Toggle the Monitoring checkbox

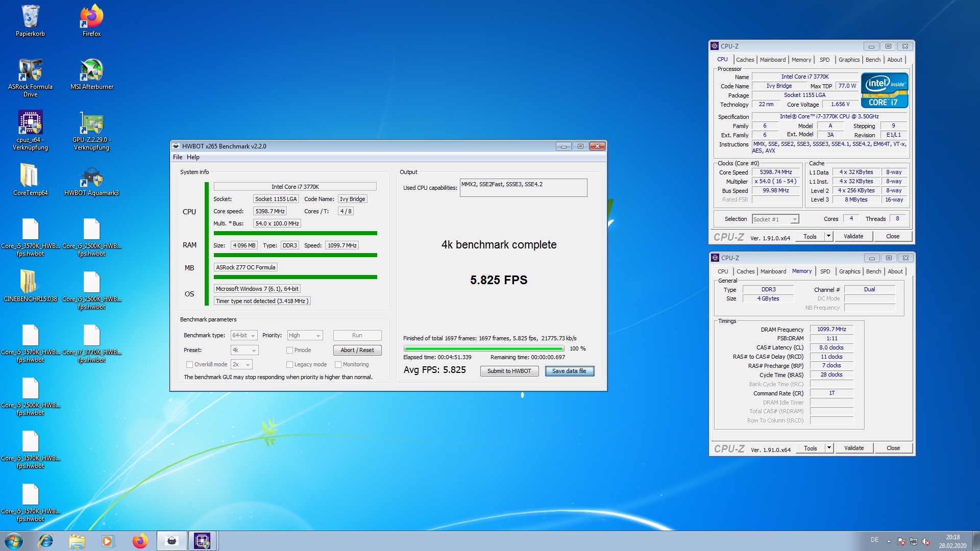click(x=338, y=365)
